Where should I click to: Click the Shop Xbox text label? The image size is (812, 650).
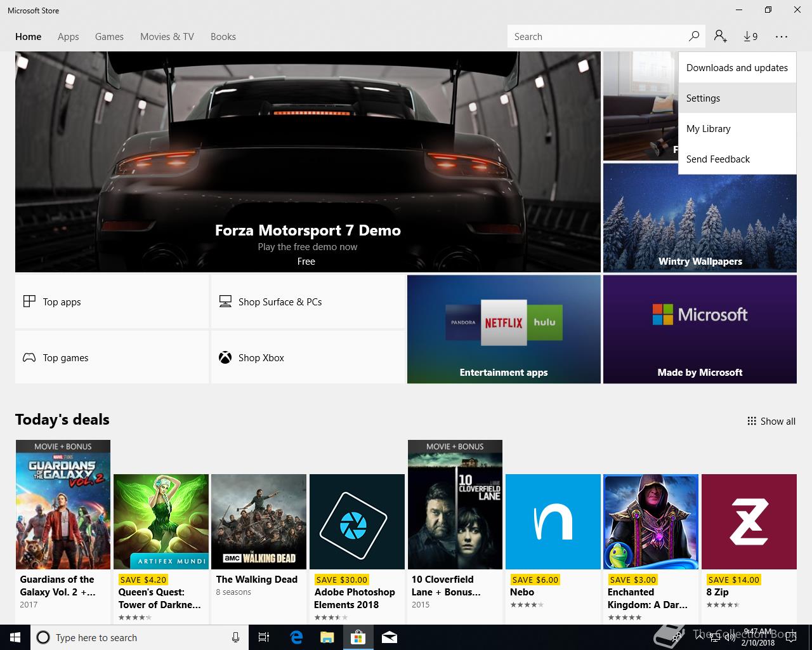(261, 358)
